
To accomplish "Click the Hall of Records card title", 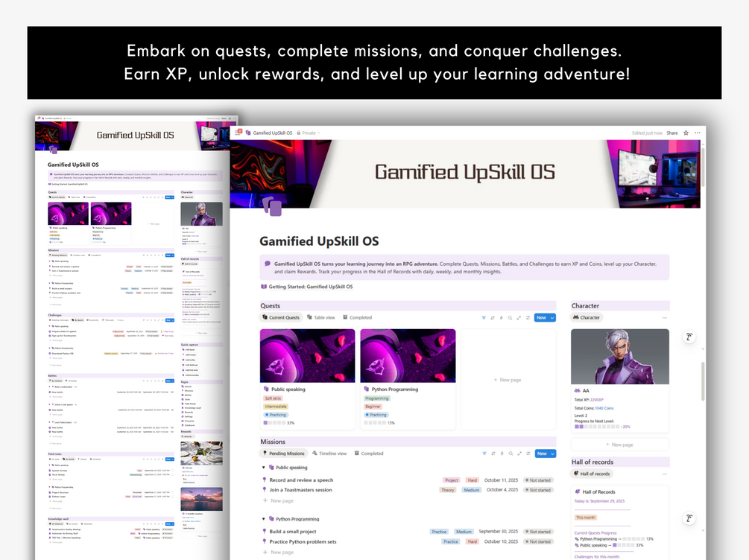I will (598, 491).
